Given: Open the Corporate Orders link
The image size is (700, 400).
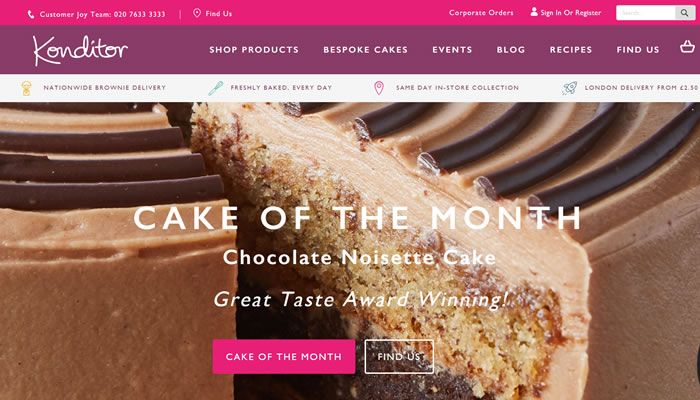Looking at the screenshot, I should click(481, 13).
